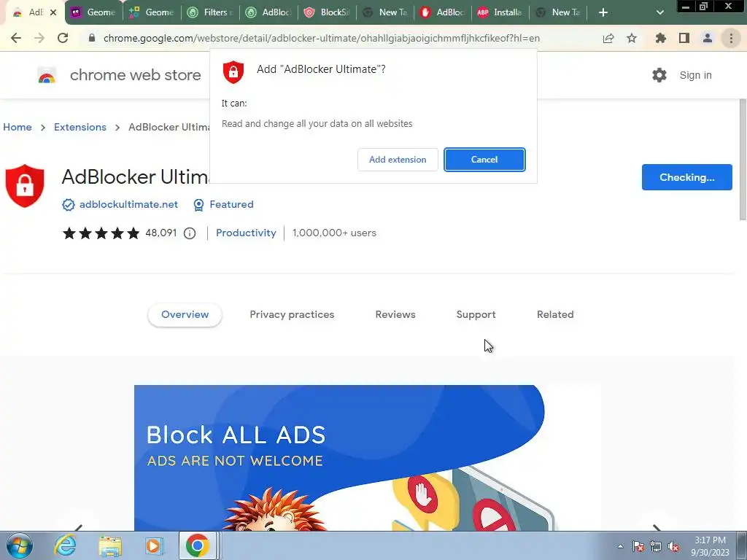Go to the Extensions breadcrumb link
Image resolution: width=747 pixels, height=560 pixels.
(80, 127)
